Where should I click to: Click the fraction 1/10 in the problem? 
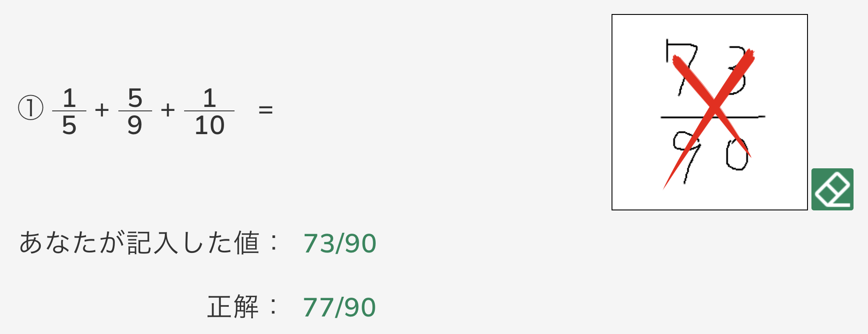coord(210,111)
